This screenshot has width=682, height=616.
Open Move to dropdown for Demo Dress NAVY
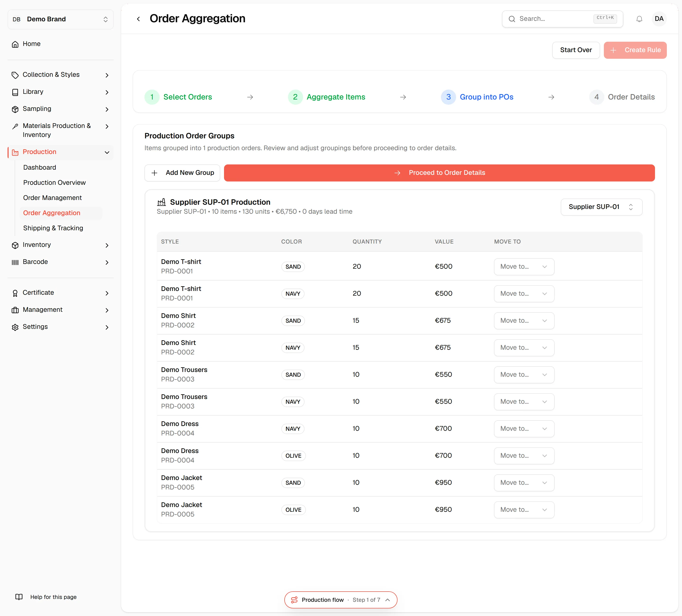tap(524, 429)
